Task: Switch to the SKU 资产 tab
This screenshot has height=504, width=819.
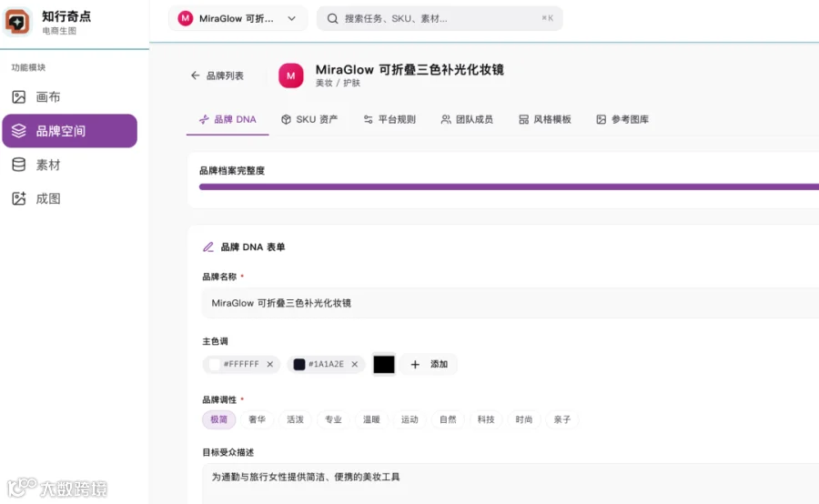Action: point(309,119)
